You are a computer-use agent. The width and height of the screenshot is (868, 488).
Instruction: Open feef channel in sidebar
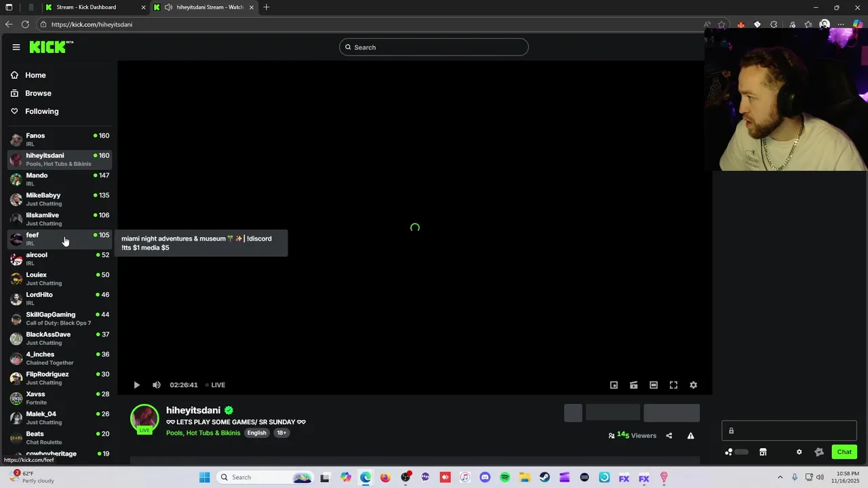click(x=60, y=239)
